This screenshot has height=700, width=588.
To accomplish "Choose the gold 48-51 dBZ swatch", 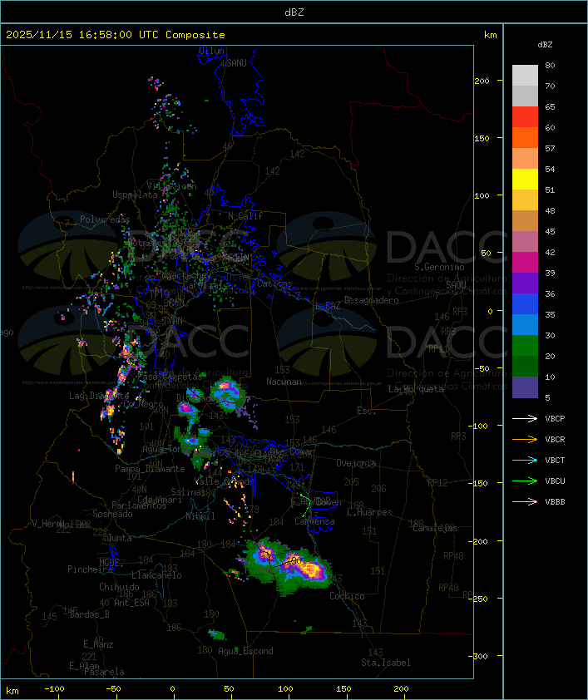I will tap(525, 200).
